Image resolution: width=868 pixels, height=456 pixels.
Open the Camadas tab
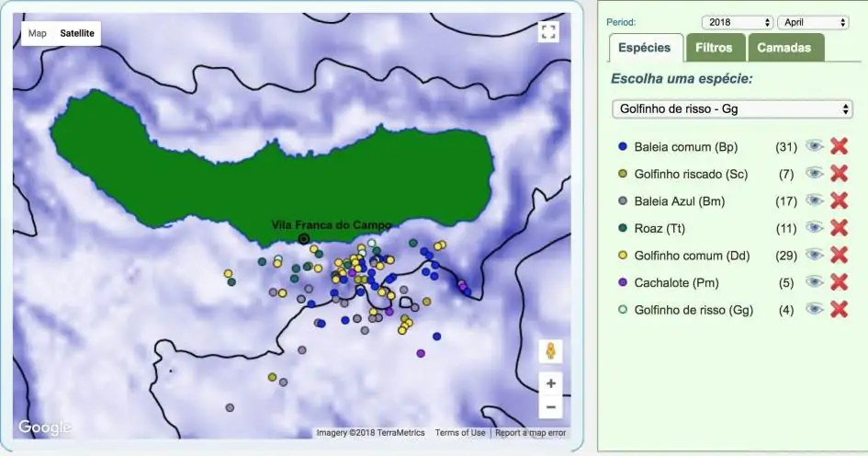pos(785,48)
